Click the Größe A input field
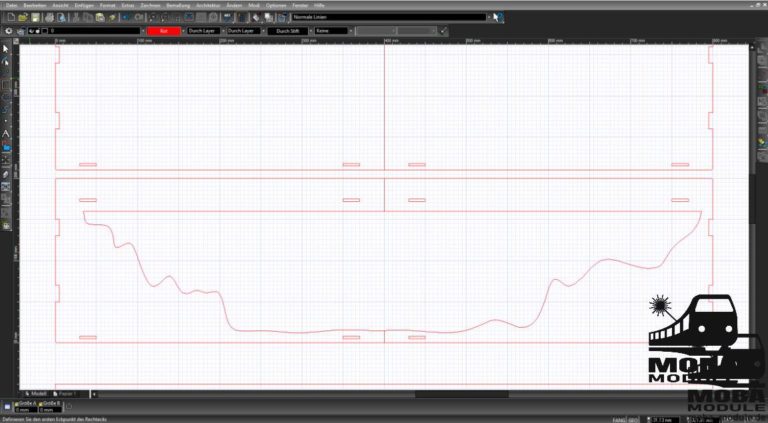This screenshot has height=423, width=768. coord(24,410)
